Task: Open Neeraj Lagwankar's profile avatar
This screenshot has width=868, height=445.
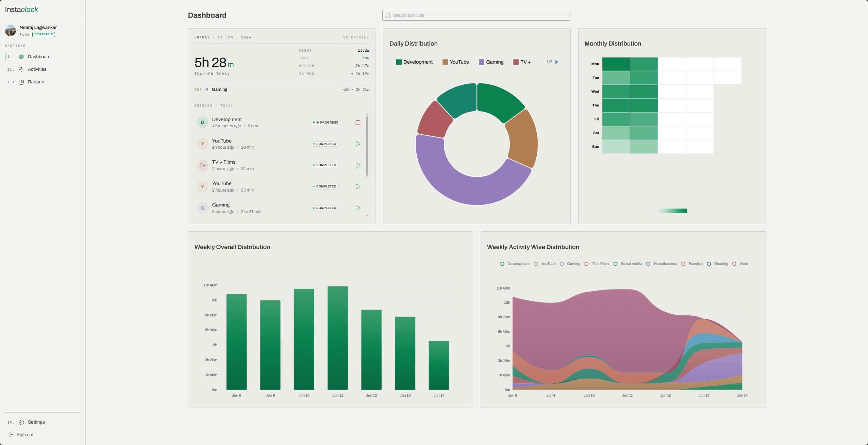Action: pyautogui.click(x=10, y=31)
